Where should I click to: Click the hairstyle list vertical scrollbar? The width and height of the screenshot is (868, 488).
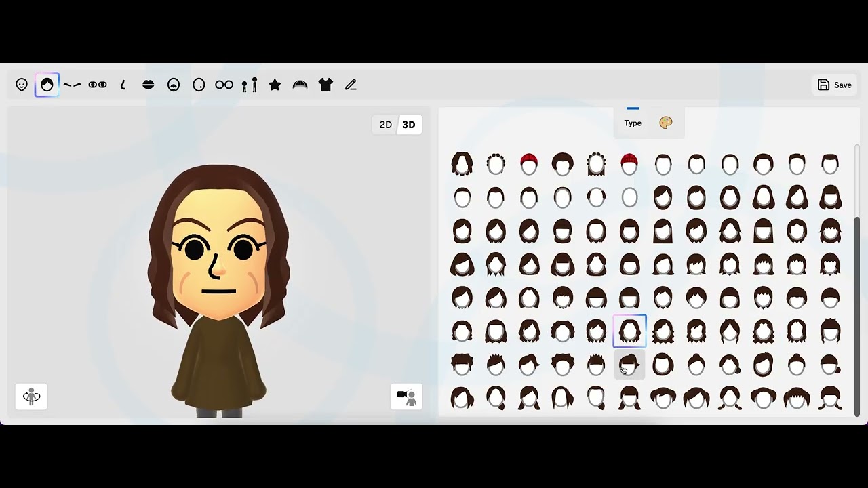click(x=856, y=315)
